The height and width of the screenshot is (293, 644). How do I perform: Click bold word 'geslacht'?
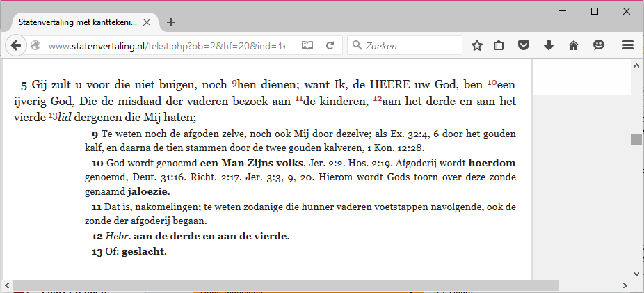pos(143,252)
